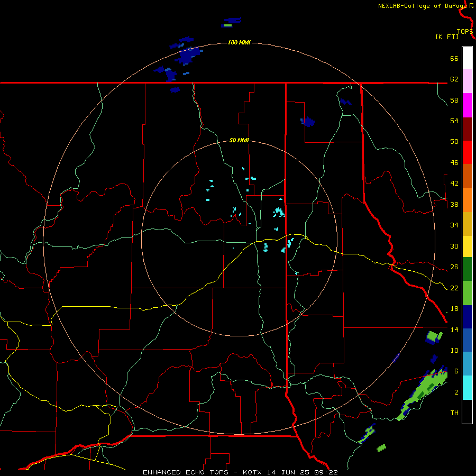Click the "22" legend value
Viewport: 476px width, 476px height.
454,288
